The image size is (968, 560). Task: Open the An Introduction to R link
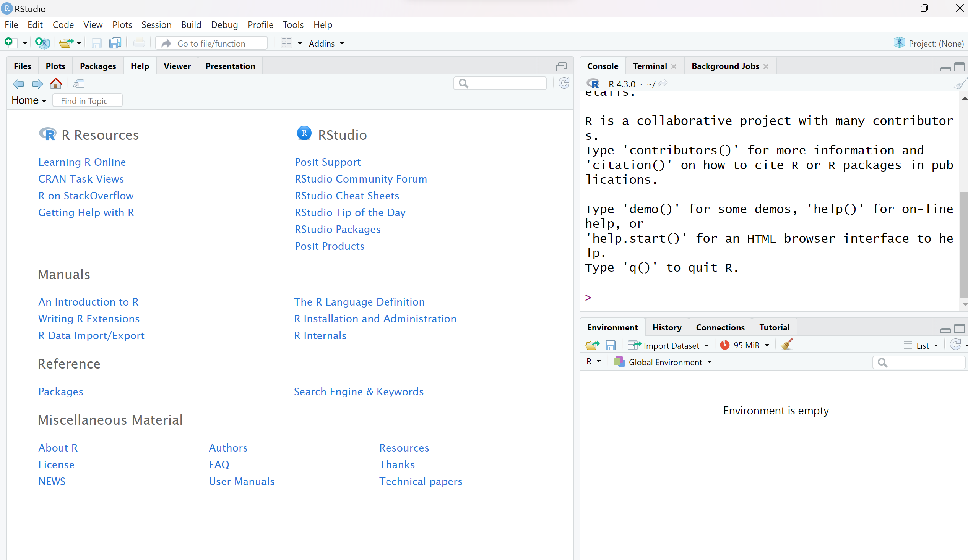88,302
